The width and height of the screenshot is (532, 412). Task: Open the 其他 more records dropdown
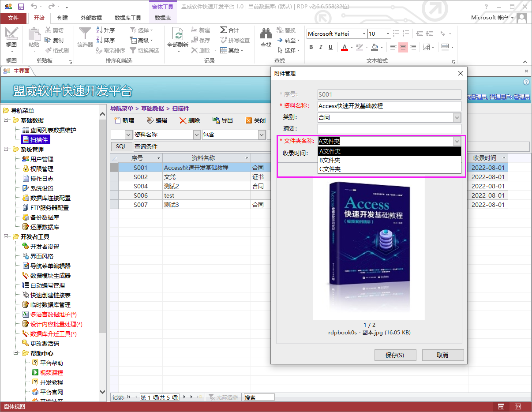[x=232, y=50]
